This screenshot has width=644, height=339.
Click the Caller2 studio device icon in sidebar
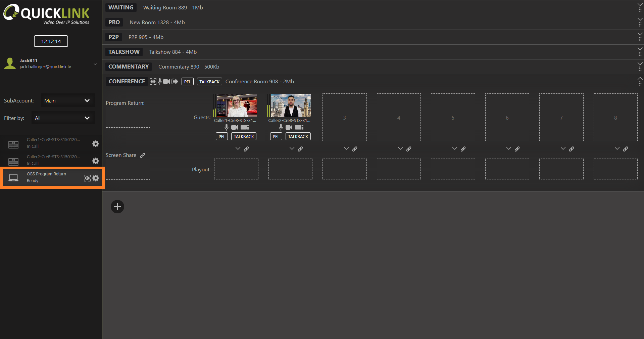pyautogui.click(x=13, y=162)
